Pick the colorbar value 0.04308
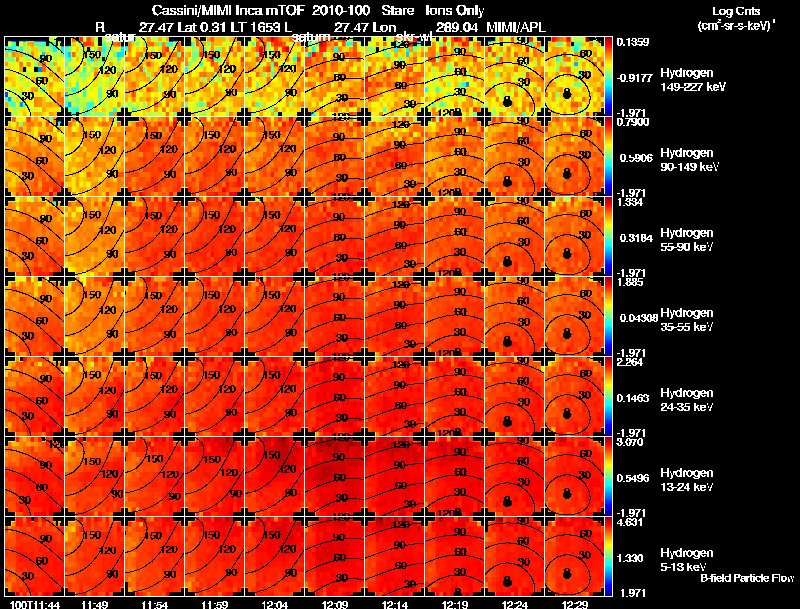 pyautogui.click(x=637, y=318)
